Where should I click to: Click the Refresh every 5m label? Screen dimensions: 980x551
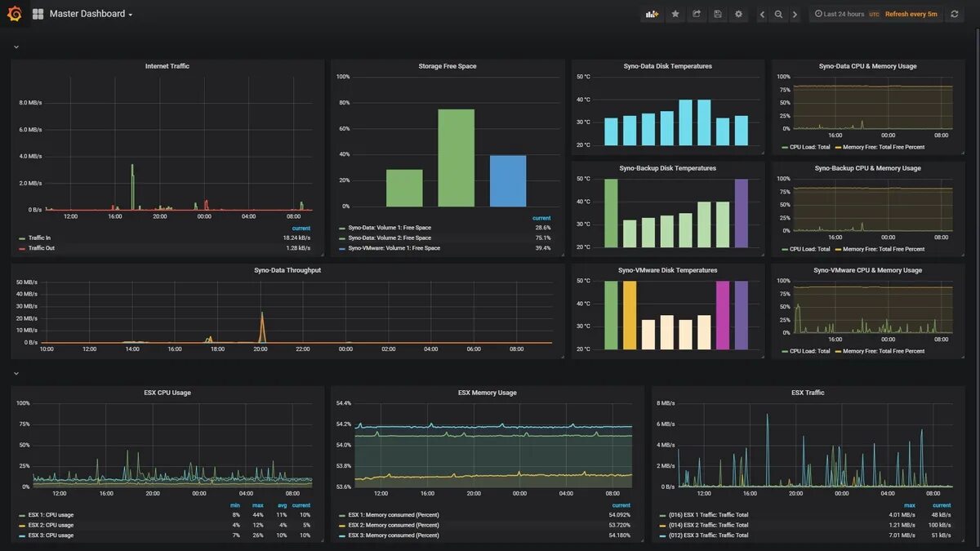coord(911,14)
